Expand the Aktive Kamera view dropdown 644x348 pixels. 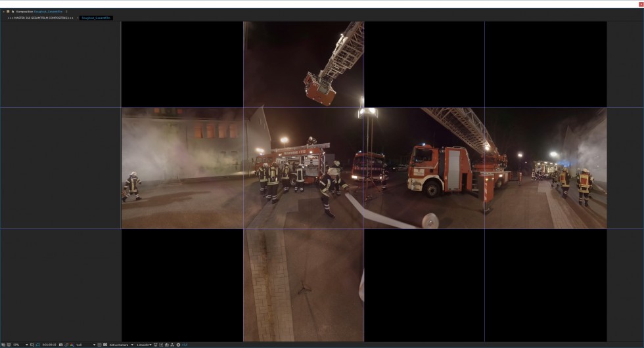121,345
